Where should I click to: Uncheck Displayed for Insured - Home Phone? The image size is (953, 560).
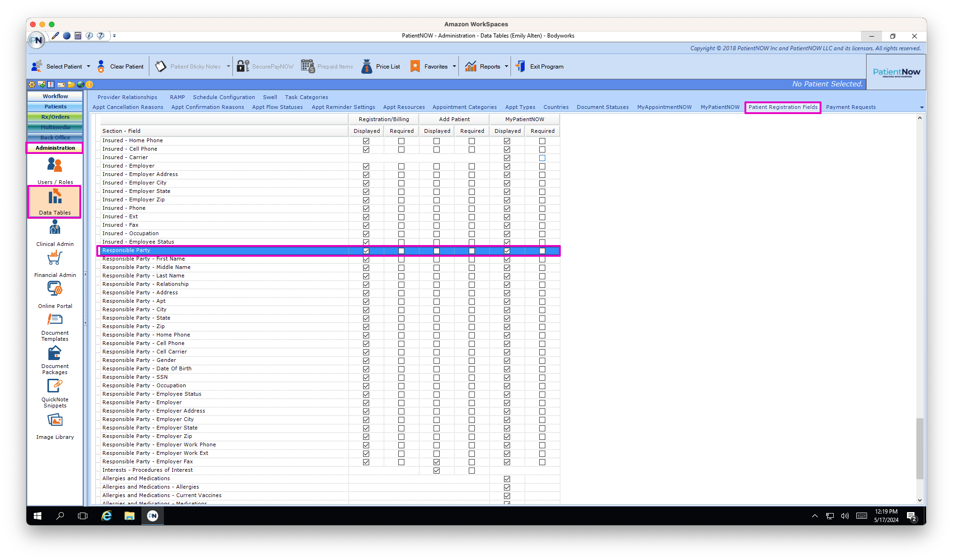[x=366, y=140]
